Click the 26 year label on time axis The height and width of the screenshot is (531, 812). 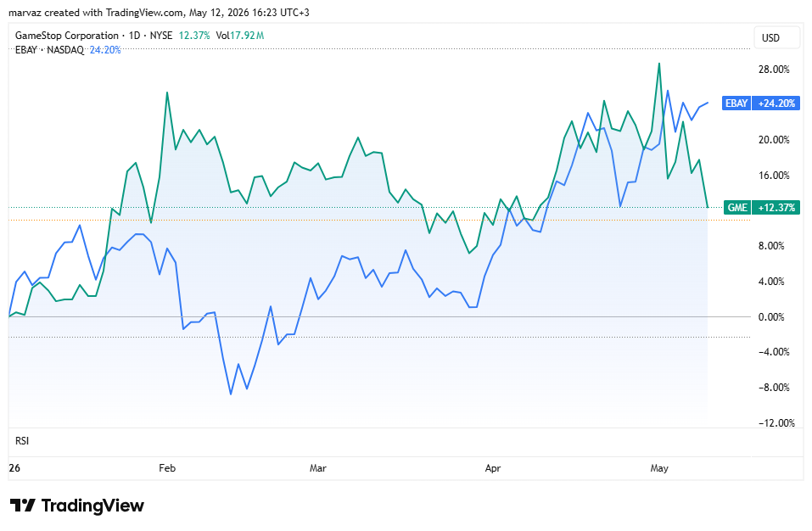point(14,468)
